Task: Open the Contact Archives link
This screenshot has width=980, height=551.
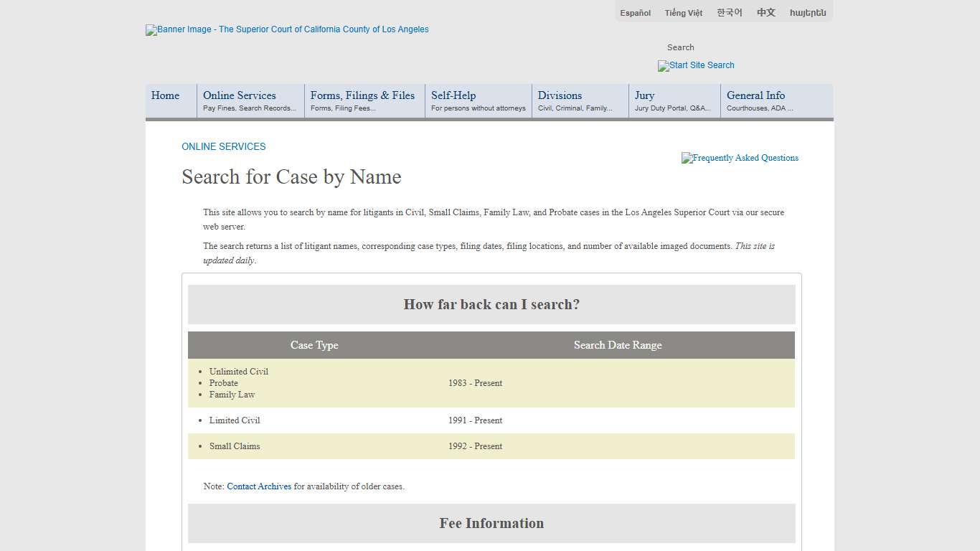Action: (259, 486)
